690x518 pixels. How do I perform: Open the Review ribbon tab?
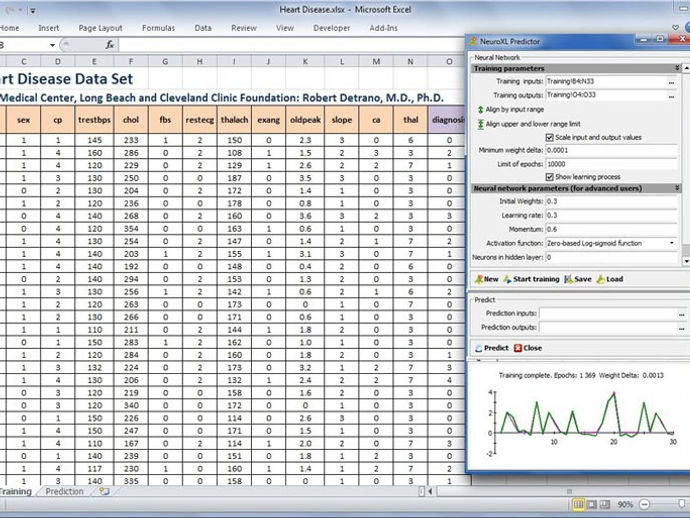pos(244,28)
